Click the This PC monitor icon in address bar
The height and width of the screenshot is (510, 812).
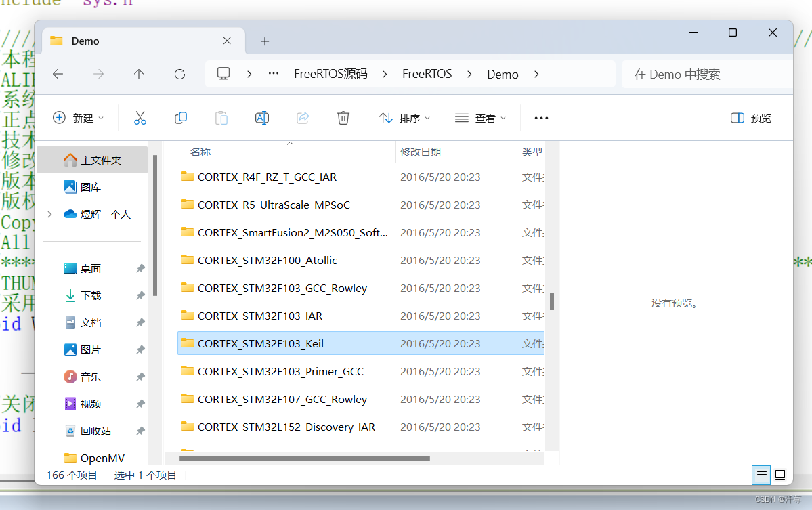[x=223, y=74]
